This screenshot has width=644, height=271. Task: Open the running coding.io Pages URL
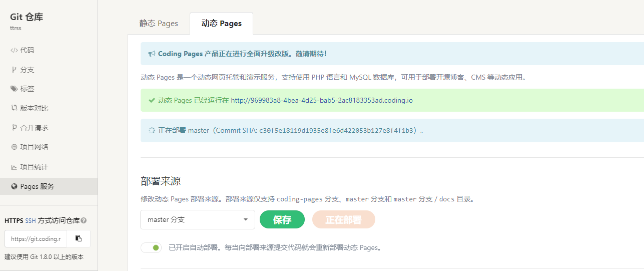322,100
